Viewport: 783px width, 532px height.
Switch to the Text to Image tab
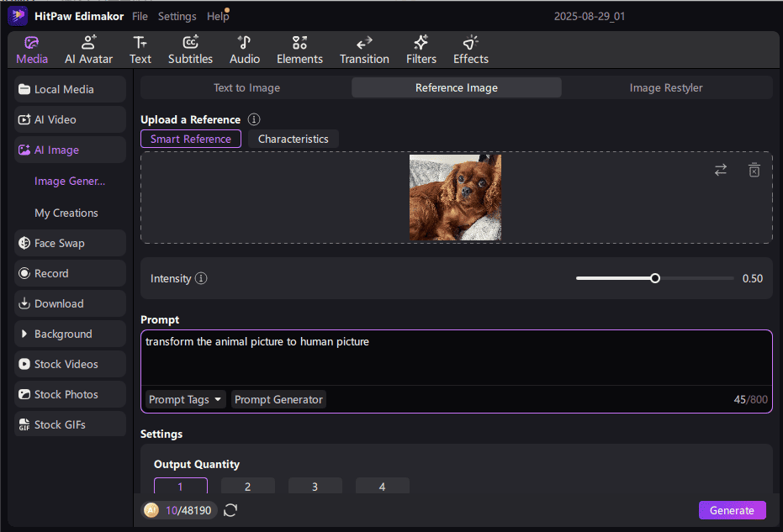246,88
